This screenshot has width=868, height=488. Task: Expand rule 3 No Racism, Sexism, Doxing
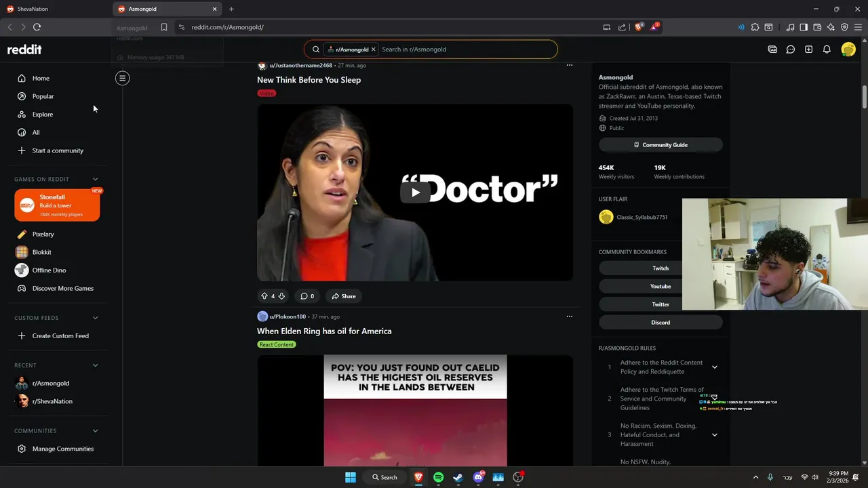pyautogui.click(x=715, y=435)
